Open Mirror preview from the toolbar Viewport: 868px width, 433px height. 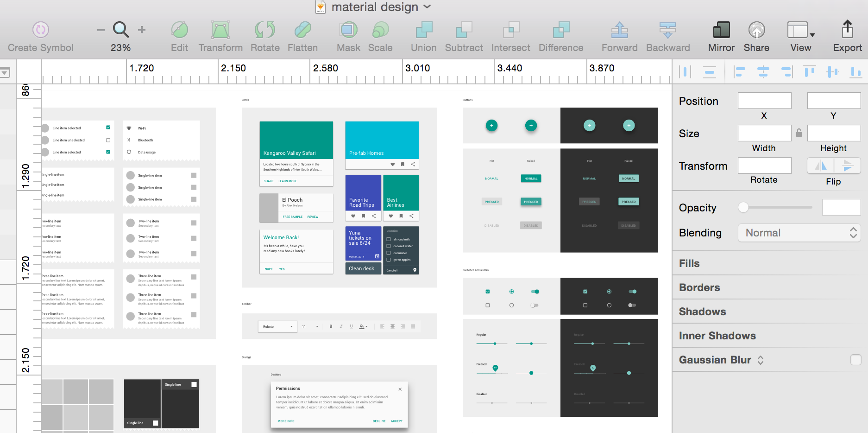pos(721,31)
